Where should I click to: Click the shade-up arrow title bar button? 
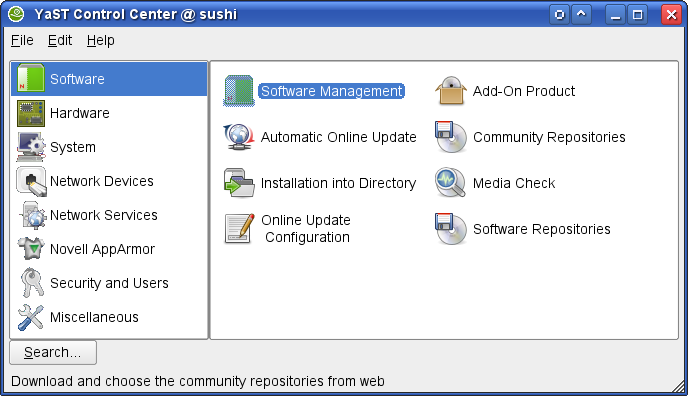(581, 14)
